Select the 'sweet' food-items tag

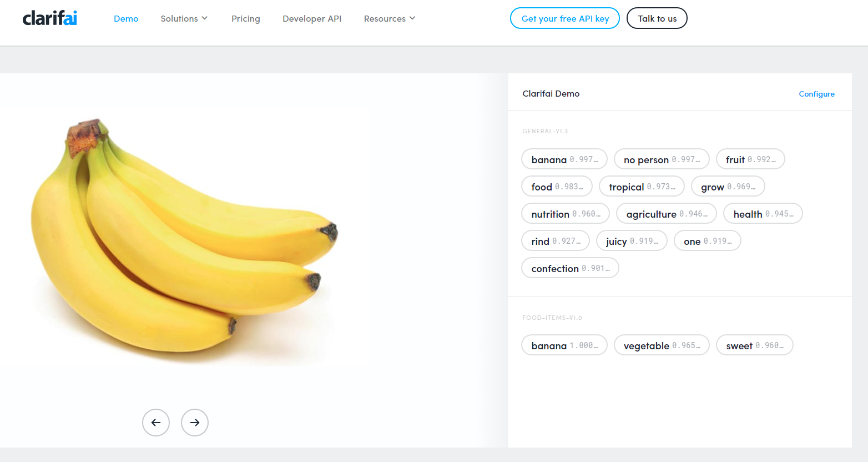tap(754, 345)
